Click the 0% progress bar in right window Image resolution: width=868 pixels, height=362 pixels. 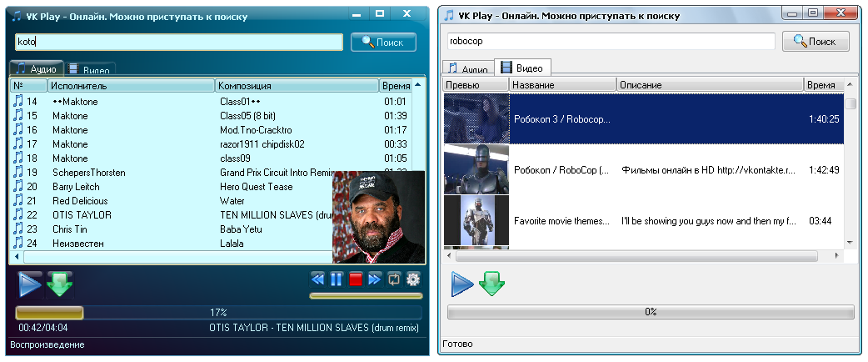coord(651,312)
